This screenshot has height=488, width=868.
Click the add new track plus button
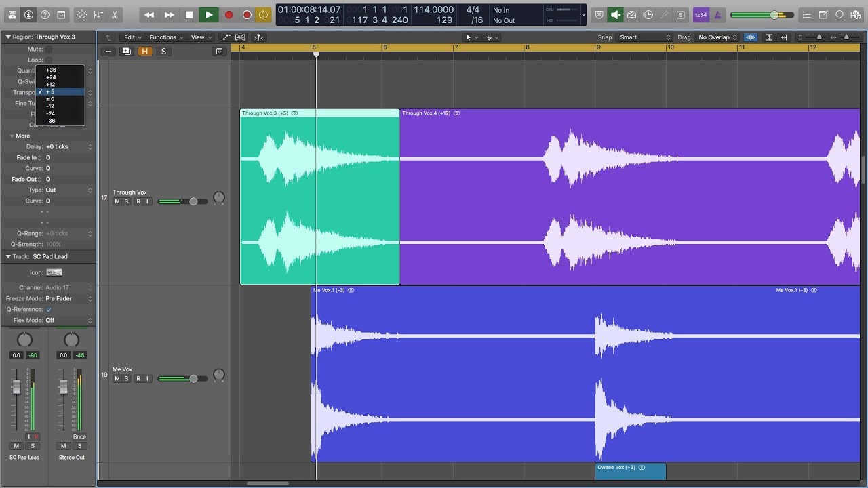coord(108,52)
